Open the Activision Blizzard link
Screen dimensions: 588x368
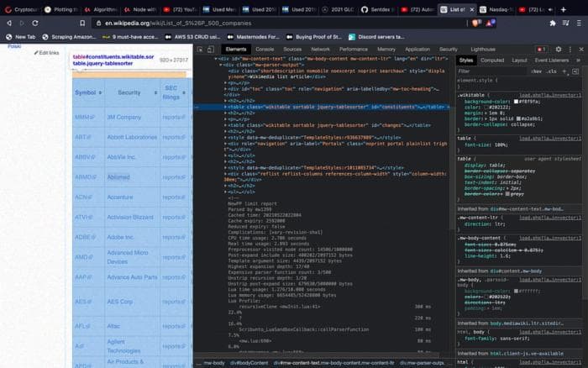coord(130,218)
